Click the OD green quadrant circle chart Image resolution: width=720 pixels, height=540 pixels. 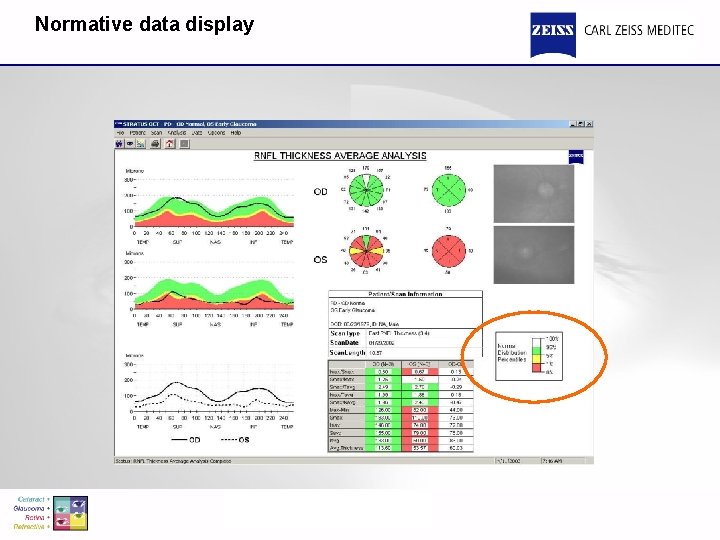[449, 190]
